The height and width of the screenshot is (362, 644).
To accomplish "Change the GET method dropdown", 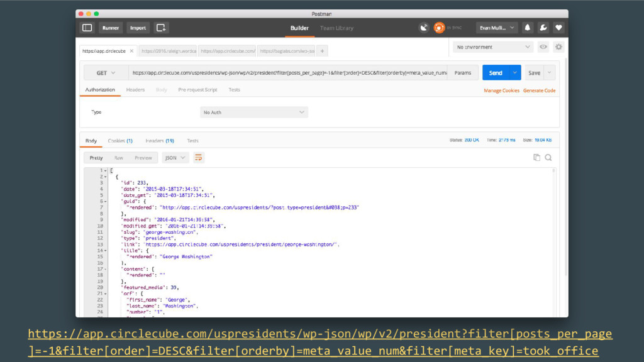I will point(106,73).
